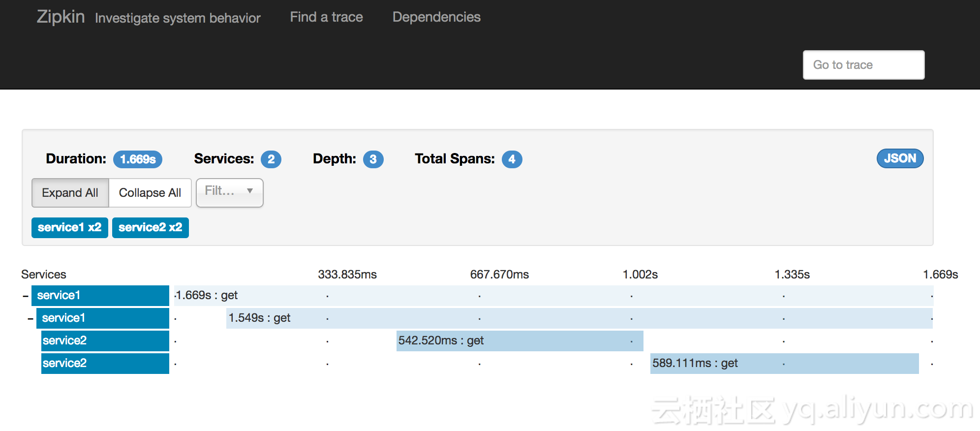Click the Duration 1.669s badge

click(138, 159)
